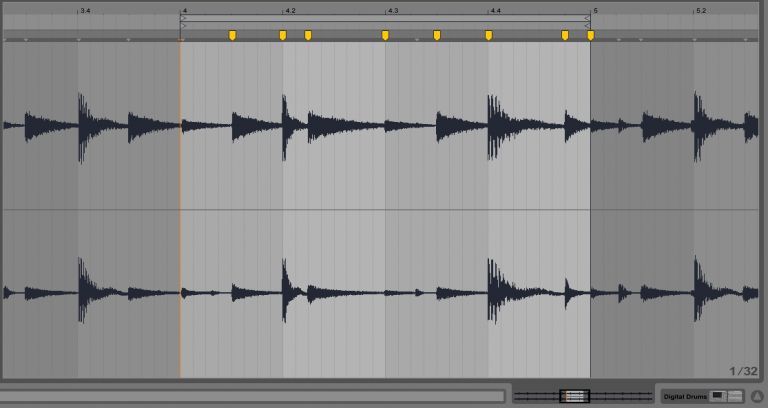768x408 pixels.
Task: Click the 1/32 grid size indicator
Action: [x=743, y=371]
